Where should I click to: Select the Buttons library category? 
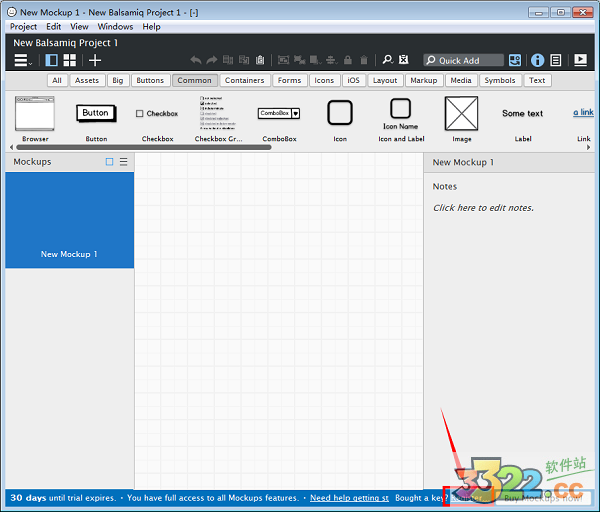click(x=150, y=80)
